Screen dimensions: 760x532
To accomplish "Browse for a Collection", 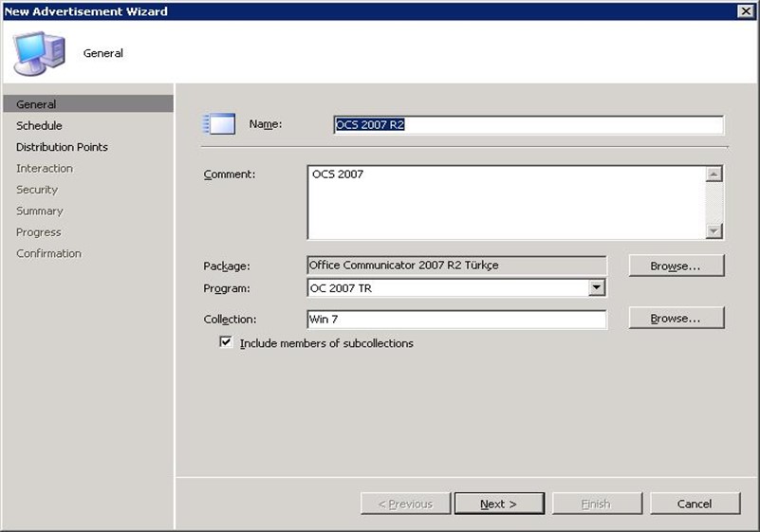I will pos(676,319).
